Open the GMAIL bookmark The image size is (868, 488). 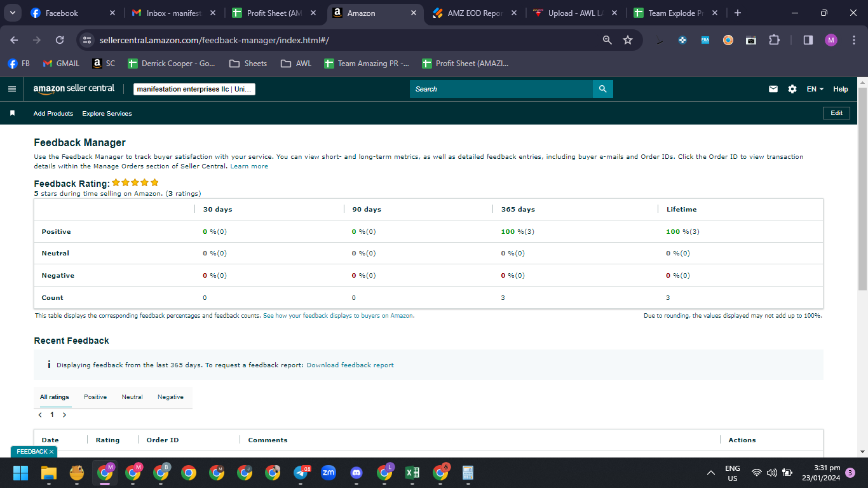click(61, 64)
